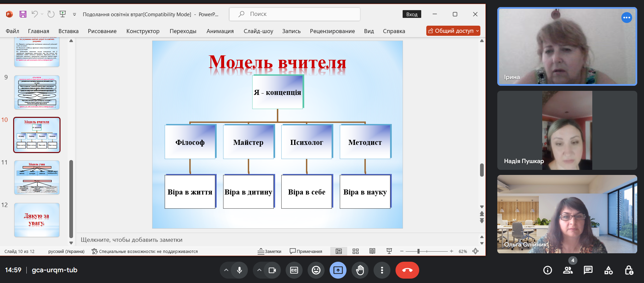Expand the Undo history dropdown arrow

[x=42, y=14]
